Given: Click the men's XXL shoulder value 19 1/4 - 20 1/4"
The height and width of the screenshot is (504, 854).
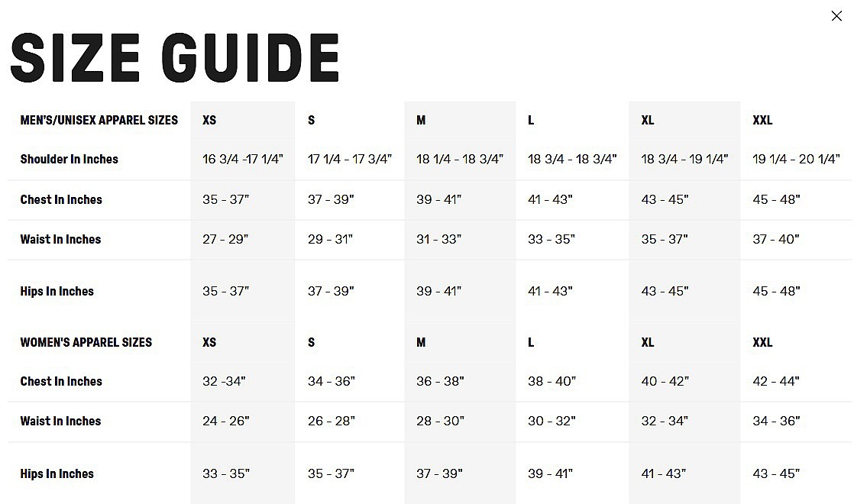Looking at the screenshot, I should (796, 159).
